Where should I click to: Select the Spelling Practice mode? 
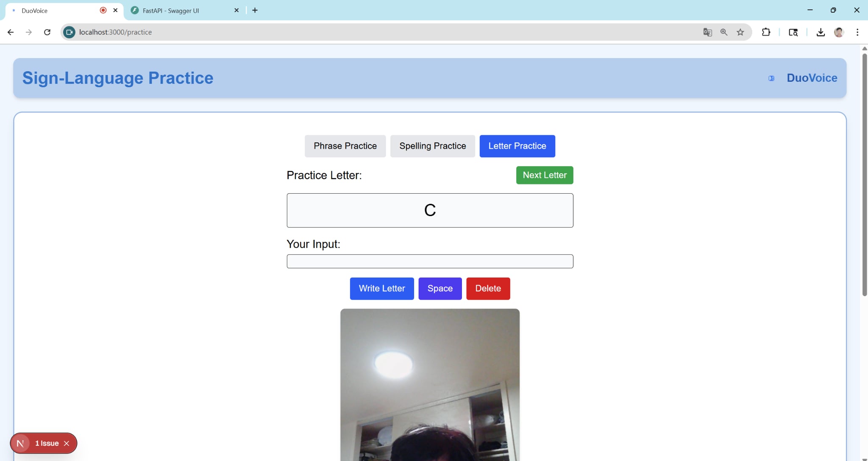click(432, 146)
